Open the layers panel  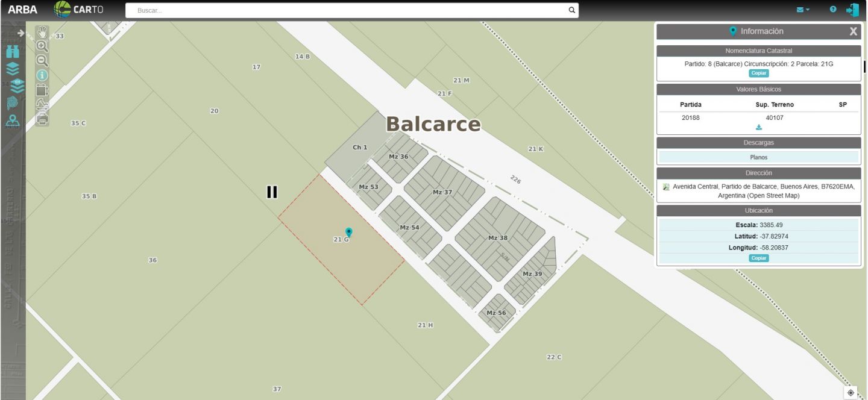tap(13, 69)
